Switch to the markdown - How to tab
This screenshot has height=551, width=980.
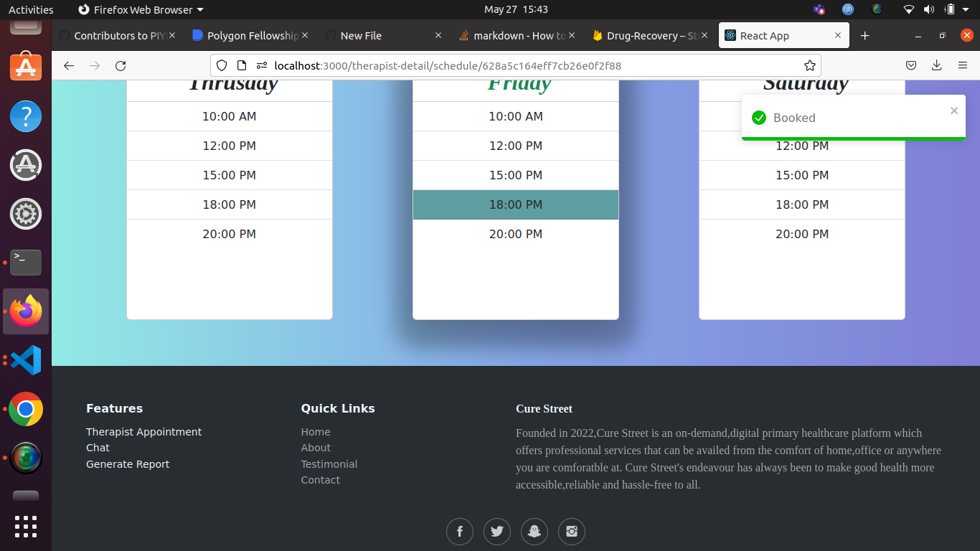pos(517,35)
